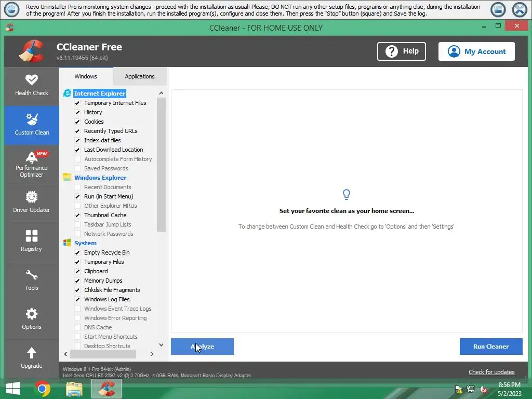The width and height of the screenshot is (532, 399).
Task: Uncheck Empty Recycle Bin
Action: pos(77,252)
